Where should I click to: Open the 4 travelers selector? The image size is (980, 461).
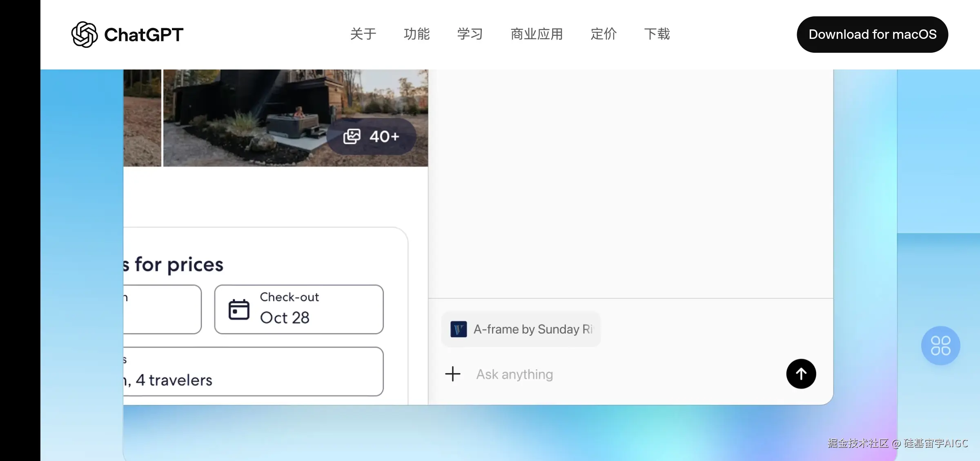[x=253, y=372]
